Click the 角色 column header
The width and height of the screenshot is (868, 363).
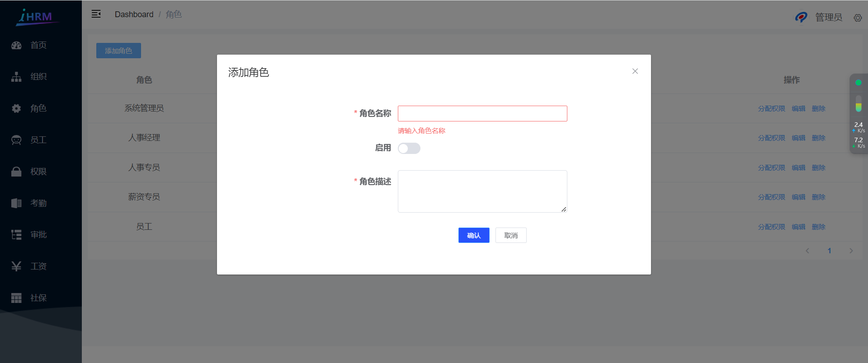pyautogui.click(x=144, y=80)
